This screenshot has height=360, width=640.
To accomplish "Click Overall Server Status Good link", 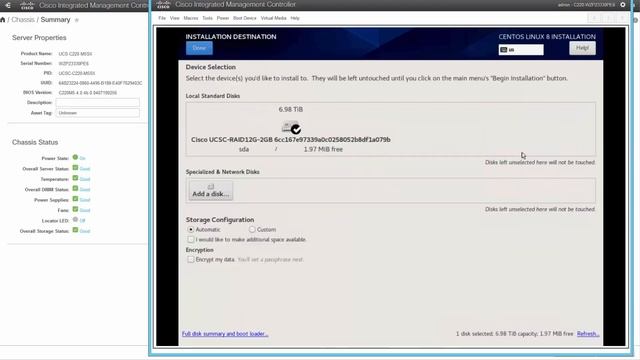I will (85, 169).
